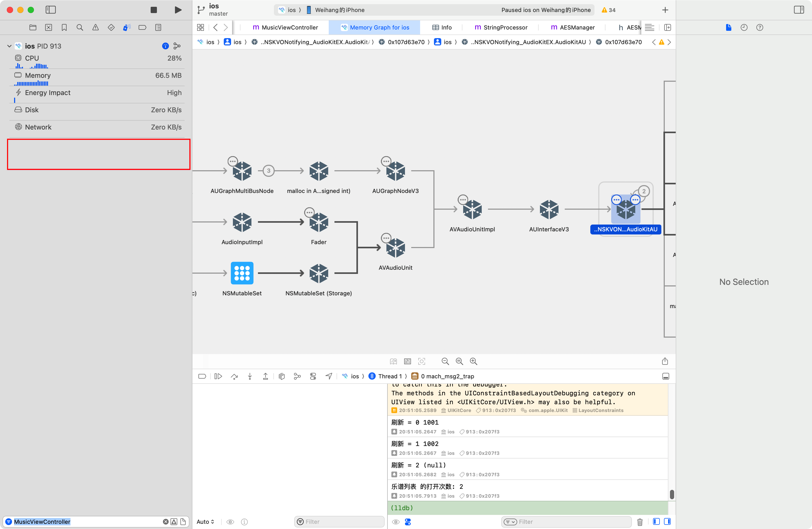Go back in editor history

click(215, 27)
